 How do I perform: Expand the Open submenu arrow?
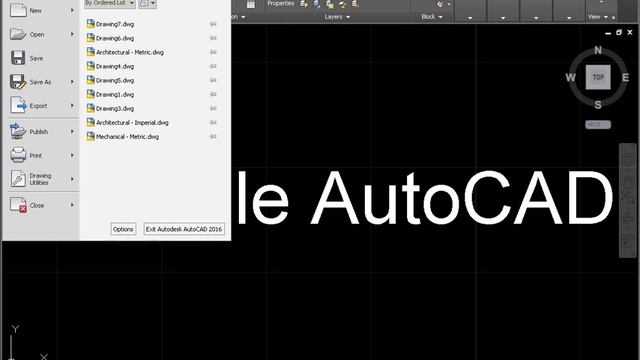pos(72,34)
